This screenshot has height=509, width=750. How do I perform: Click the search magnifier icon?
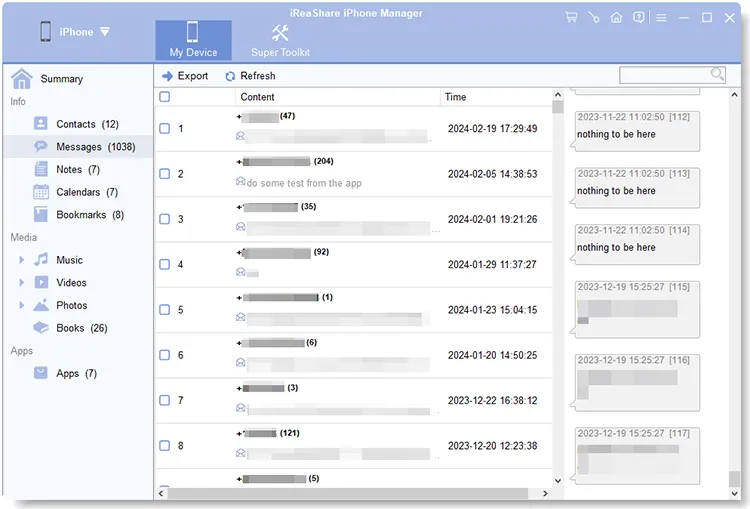click(x=717, y=74)
